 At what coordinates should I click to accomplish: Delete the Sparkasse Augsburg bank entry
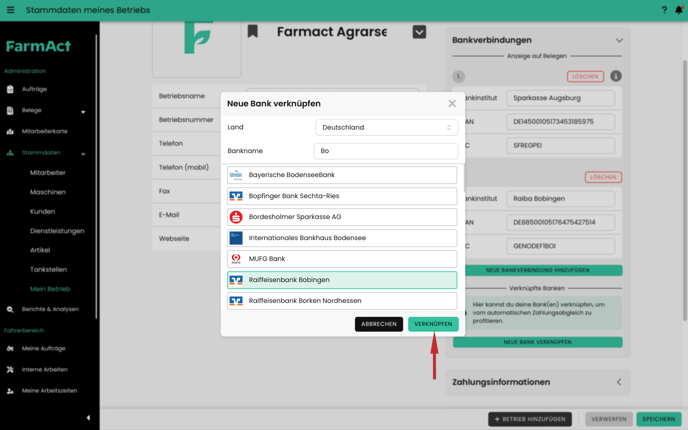(x=585, y=76)
